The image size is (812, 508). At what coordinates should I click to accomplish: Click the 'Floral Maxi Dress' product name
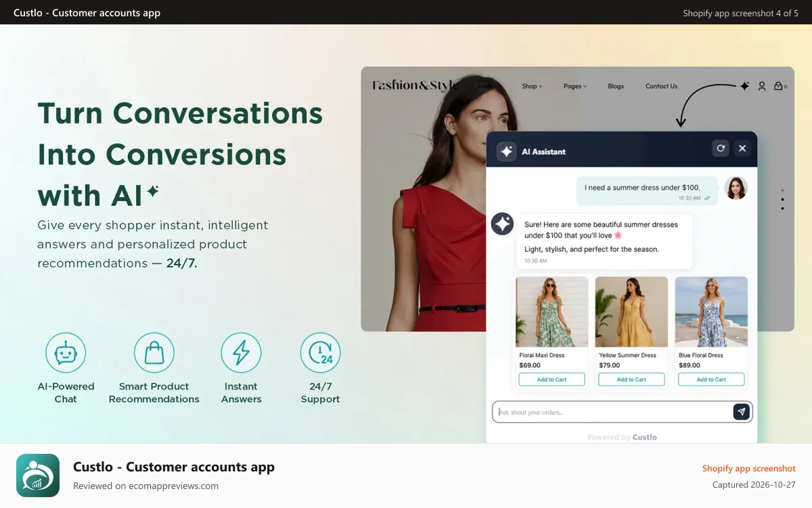pyautogui.click(x=541, y=355)
